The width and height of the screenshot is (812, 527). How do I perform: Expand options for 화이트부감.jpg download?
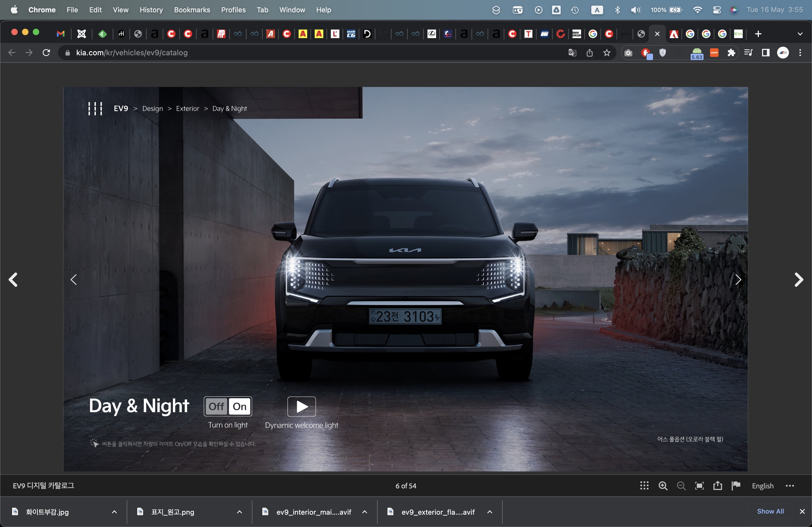[114, 512]
